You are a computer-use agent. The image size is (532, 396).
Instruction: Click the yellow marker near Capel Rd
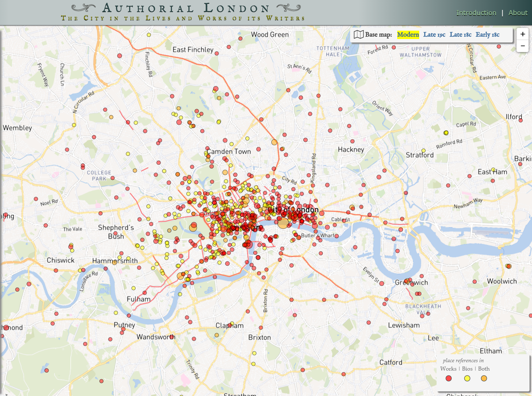click(x=446, y=133)
